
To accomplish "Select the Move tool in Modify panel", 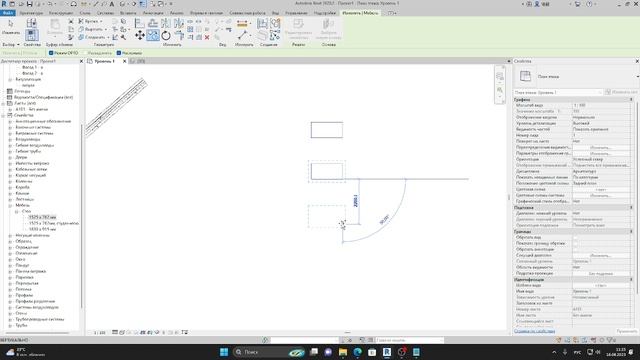I will (x=140, y=36).
